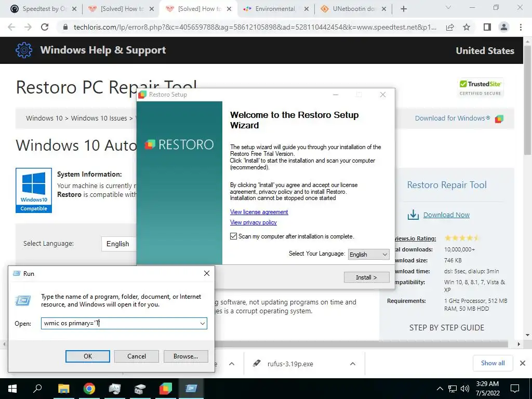Click Browse... in the Run dialog

(x=185, y=356)
